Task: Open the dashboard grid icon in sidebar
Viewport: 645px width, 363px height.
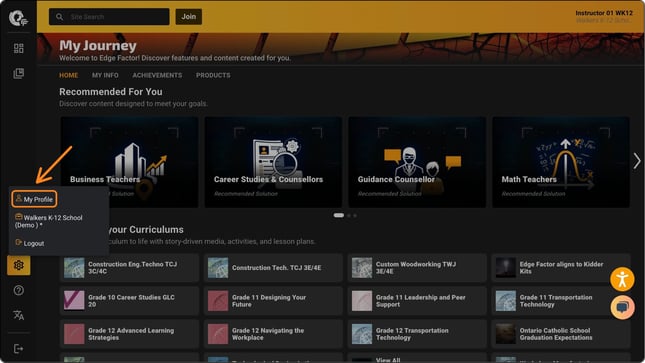Action: [x=19, y=49]
